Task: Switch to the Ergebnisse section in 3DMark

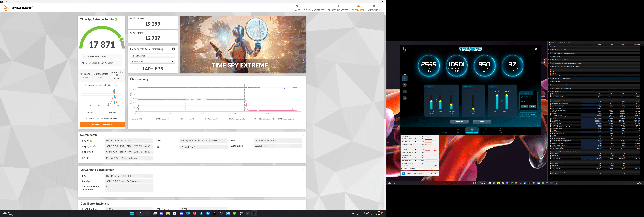Action: [x=358, y=8]
